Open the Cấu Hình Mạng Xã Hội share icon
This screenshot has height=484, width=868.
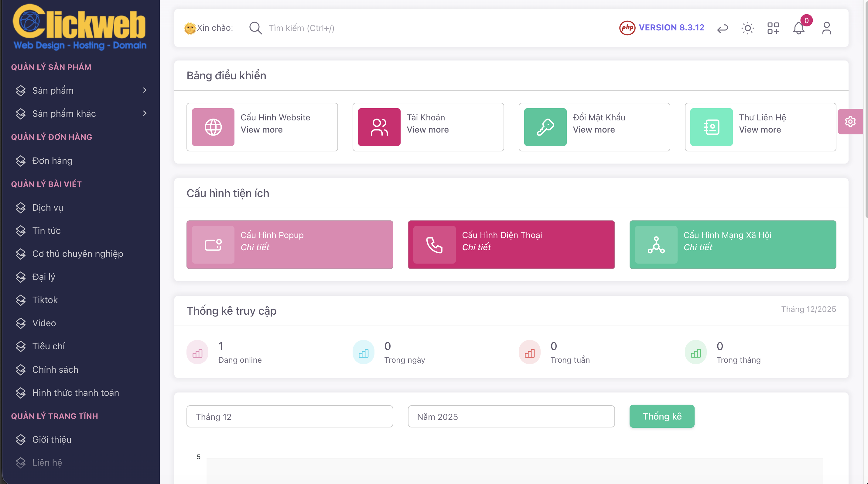(x=656, y=244)
